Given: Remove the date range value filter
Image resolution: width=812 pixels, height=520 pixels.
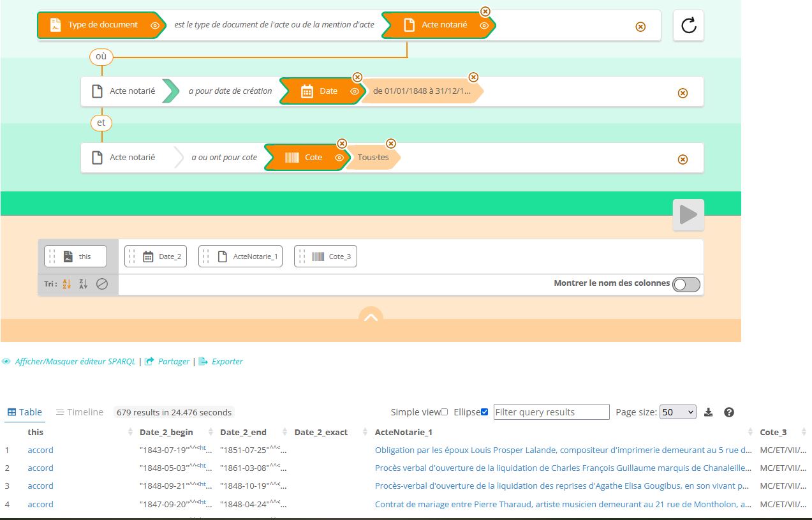Looking at the screenshot, I should [x=473, y=77].
